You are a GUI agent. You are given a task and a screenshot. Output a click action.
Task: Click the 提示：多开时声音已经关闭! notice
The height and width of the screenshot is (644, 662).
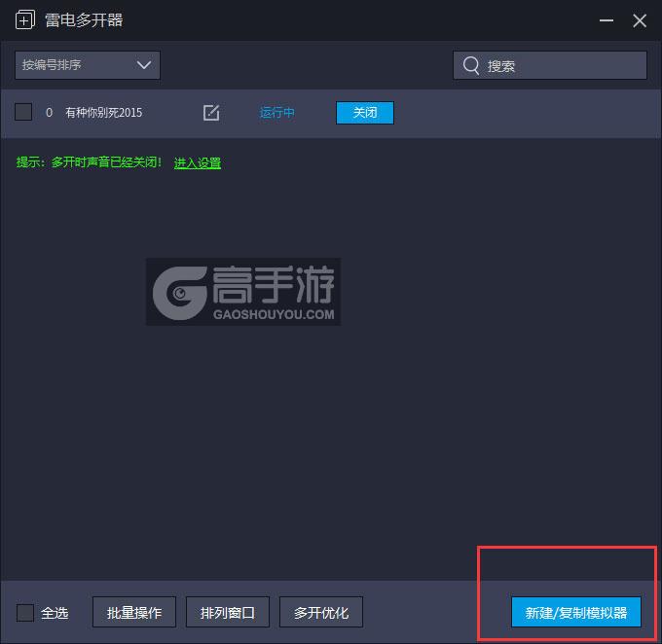(x=89, y=162)
